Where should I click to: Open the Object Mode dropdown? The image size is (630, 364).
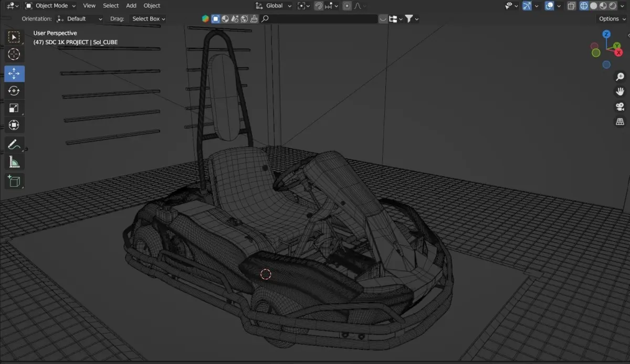click(50, 6)
